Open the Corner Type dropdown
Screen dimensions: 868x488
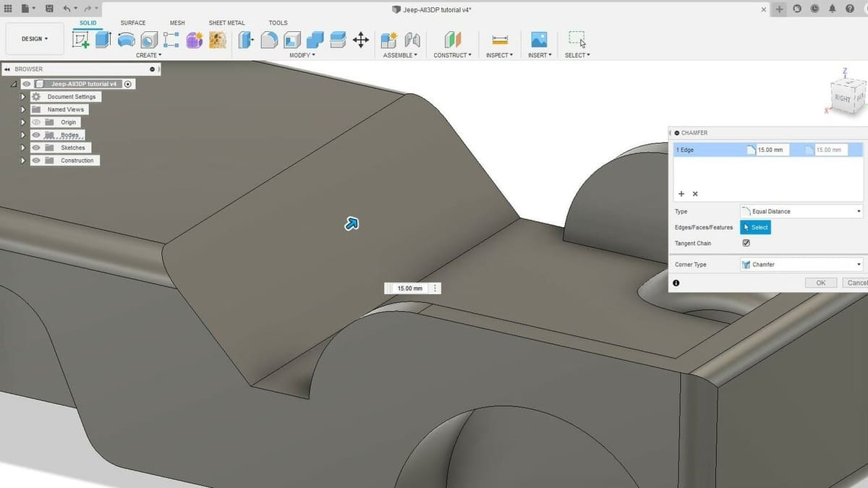[801, 265]
